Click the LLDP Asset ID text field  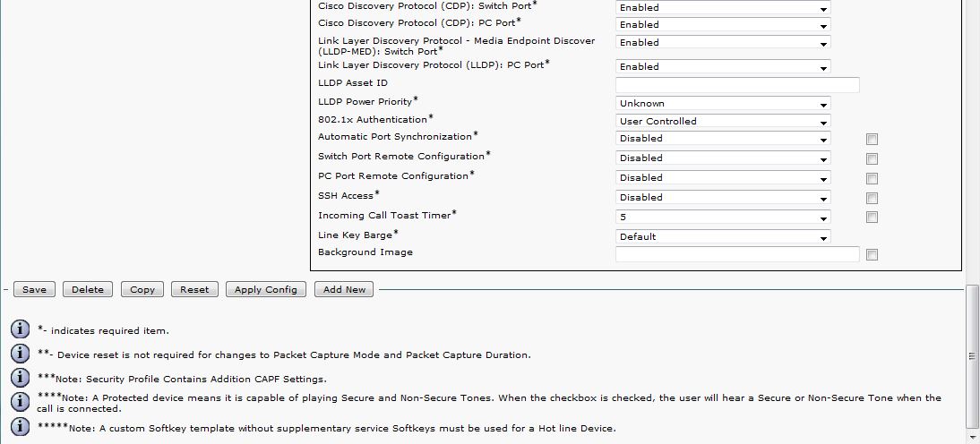click(x=737, y=84)
